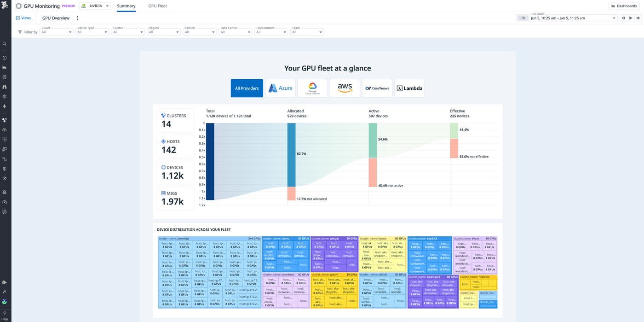Open the Cloud filter dropdown
Viewport: 644px width, 322px height.
pyautogui.click(x=56, y=32)
